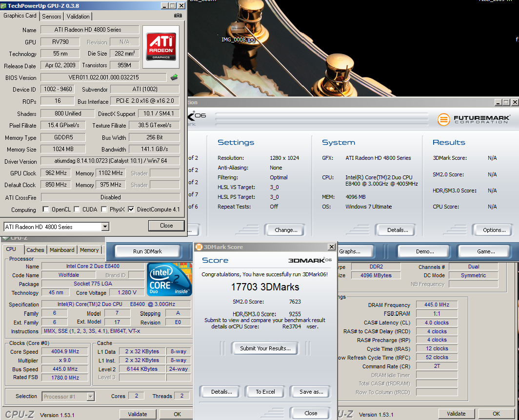This screenshot has width=519, height=420.
Task: Click Change... under 3DMark Settings
Action: 286,230
